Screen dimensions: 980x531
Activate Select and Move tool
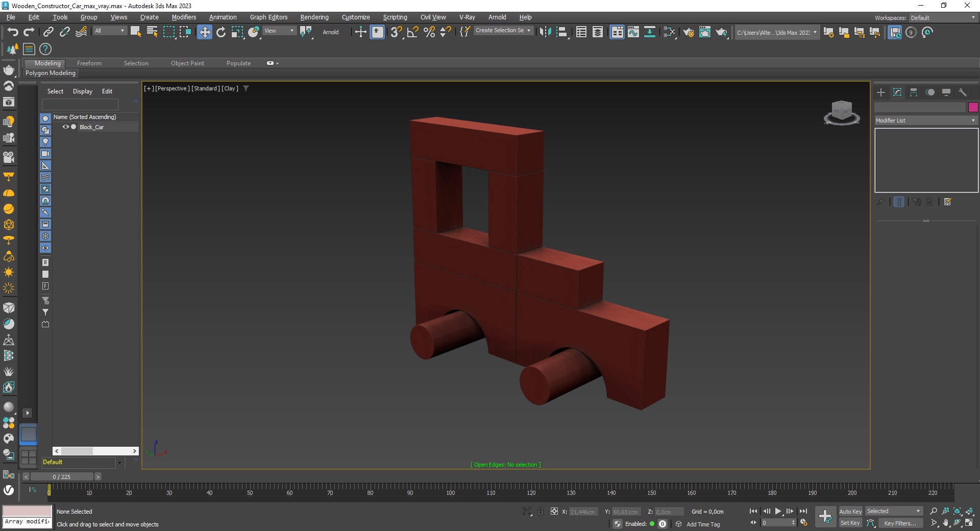coord(204,32)
